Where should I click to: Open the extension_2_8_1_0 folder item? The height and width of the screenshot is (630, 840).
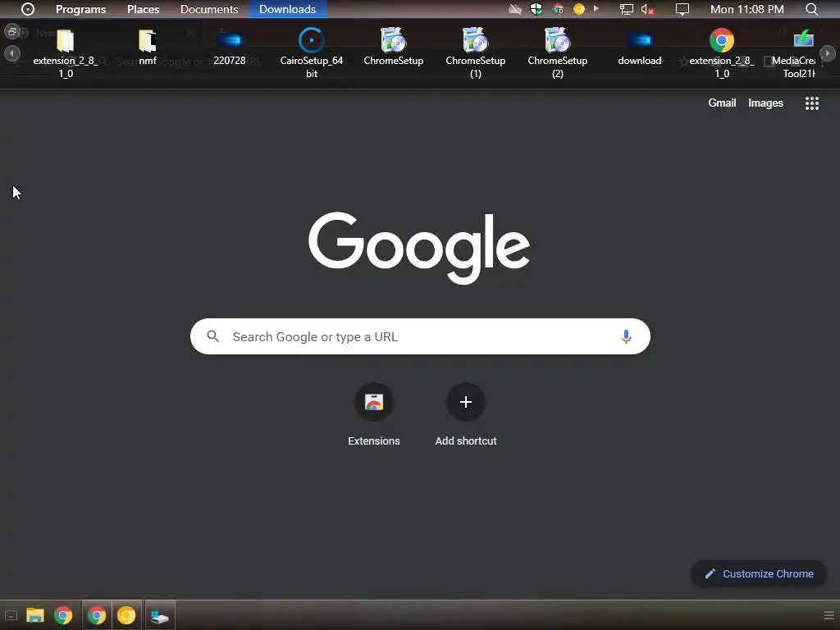pos(66,53)
